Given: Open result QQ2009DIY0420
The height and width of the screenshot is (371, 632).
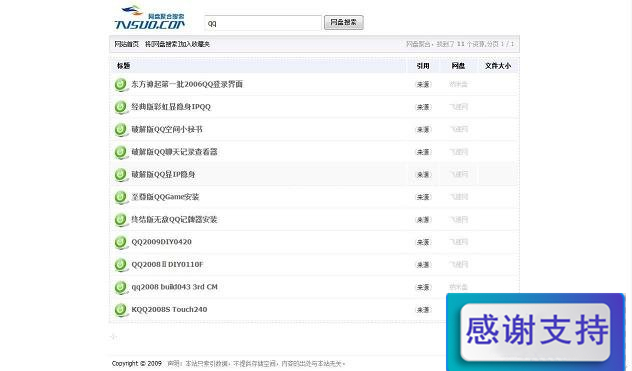Looking at the screenshot, I should (162, 242).
